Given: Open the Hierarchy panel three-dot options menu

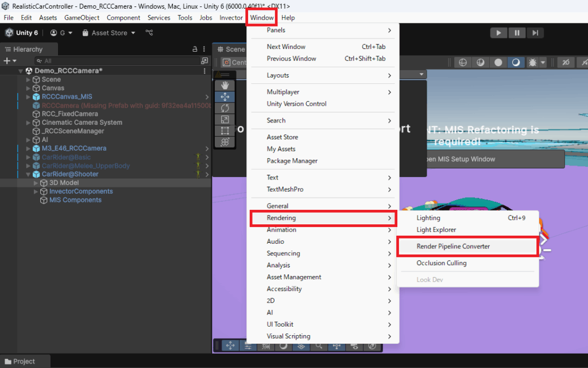Looking at the screenshot, I should (205, 49).
